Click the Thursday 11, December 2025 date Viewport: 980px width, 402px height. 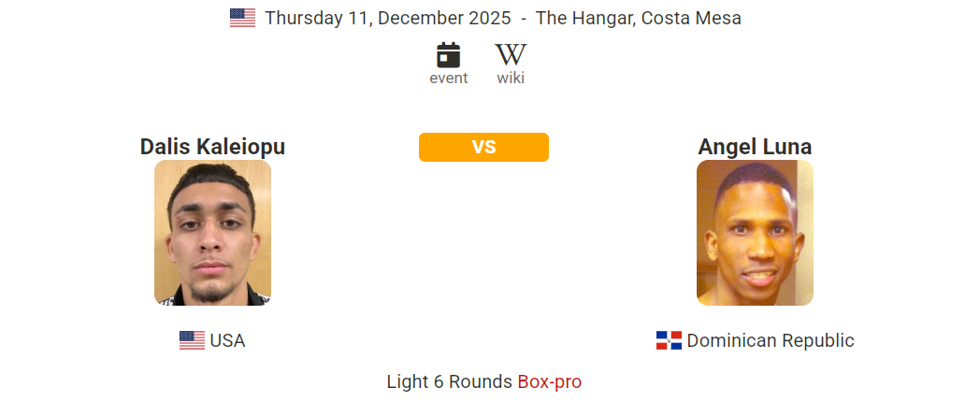[388, 18]
